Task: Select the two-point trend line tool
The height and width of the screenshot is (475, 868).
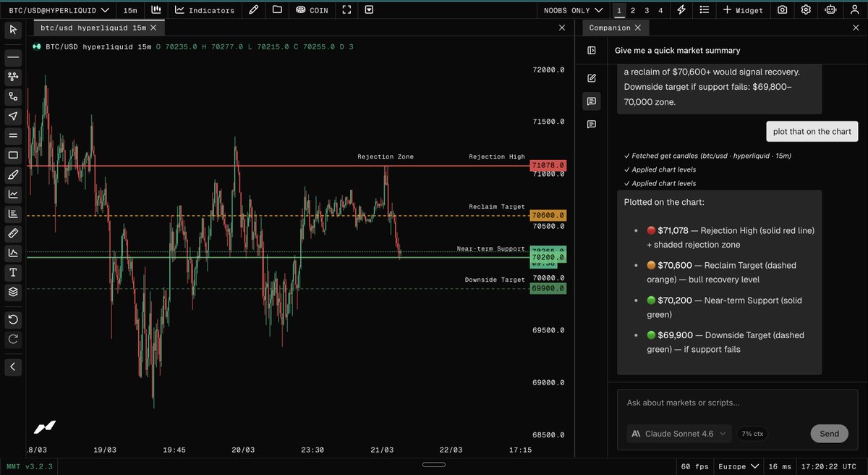Action: click(x=13, y=96)
